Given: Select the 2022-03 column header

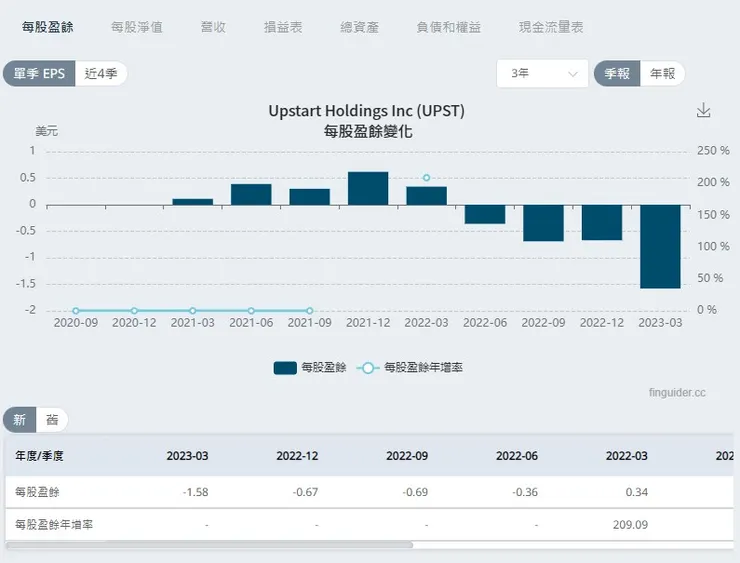Looking at the screenshot, I should coord(627,456).
